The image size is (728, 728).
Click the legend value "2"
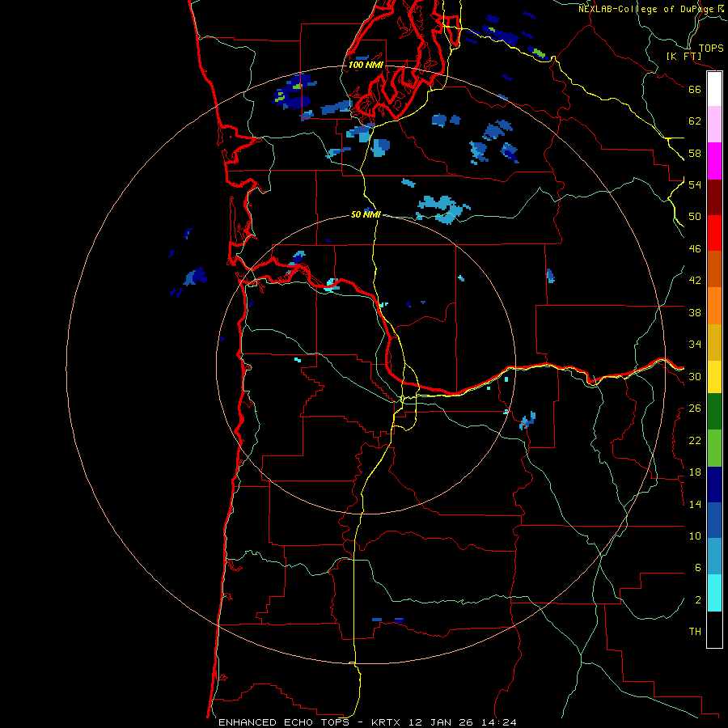tap(698, 600)
